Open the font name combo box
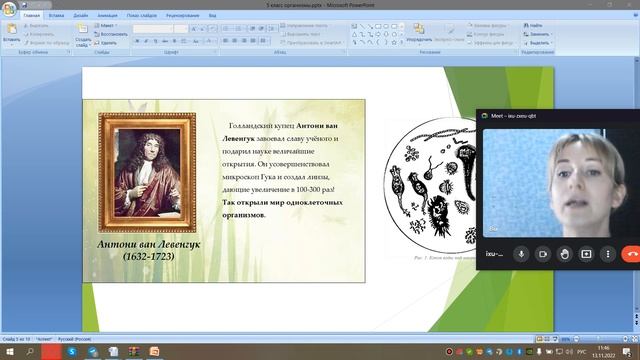Viewport: 640px width, 360px height. (153, 29)
